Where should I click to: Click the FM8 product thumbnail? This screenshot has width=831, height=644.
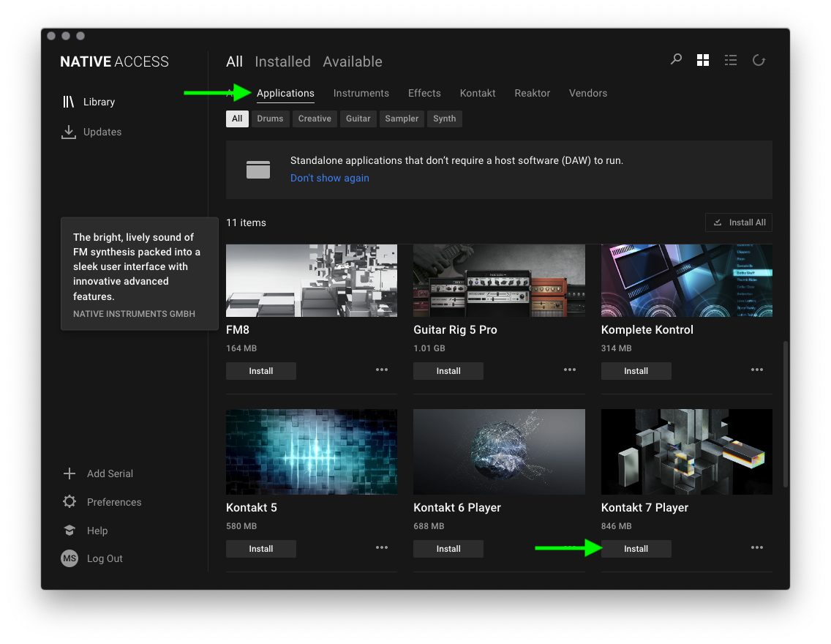pos(312,280)
